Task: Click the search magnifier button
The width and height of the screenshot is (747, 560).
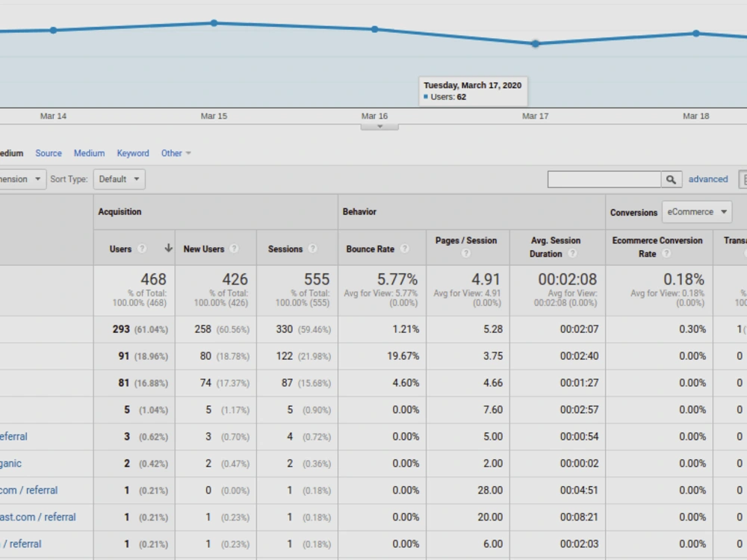Action: coord(672,179)
